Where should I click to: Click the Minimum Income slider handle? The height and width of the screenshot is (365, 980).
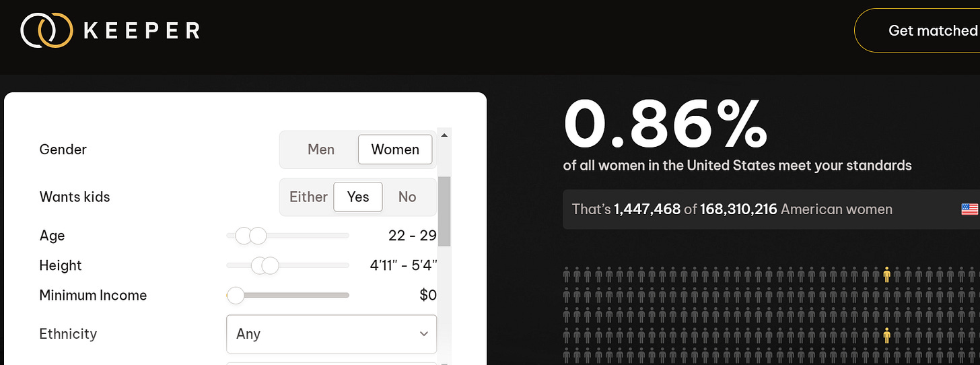coord(236,295)
